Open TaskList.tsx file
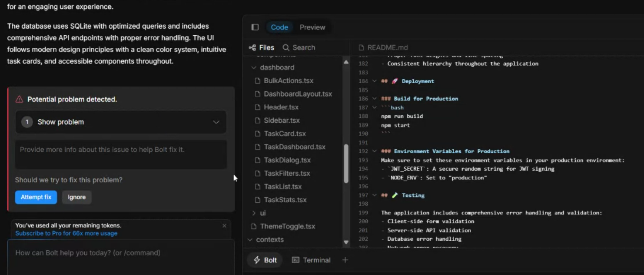This screenshot has width=644, height=275. pos(282,186)
